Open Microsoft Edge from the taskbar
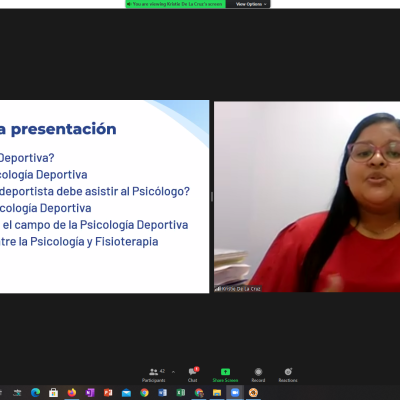 (35, 393)
